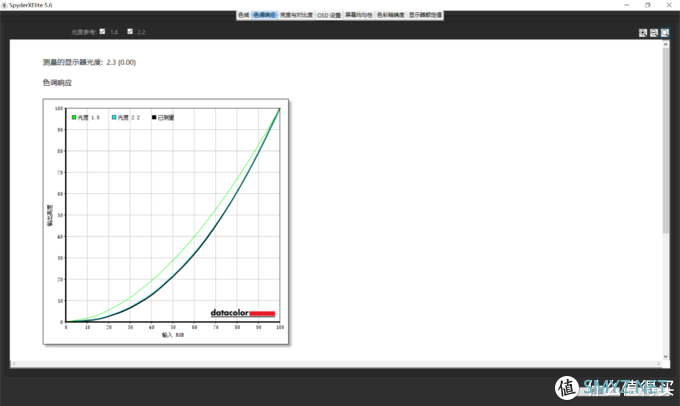Click the 色调响应 heading above the chart
The image size is (680, 406).
tap(57, 83)
